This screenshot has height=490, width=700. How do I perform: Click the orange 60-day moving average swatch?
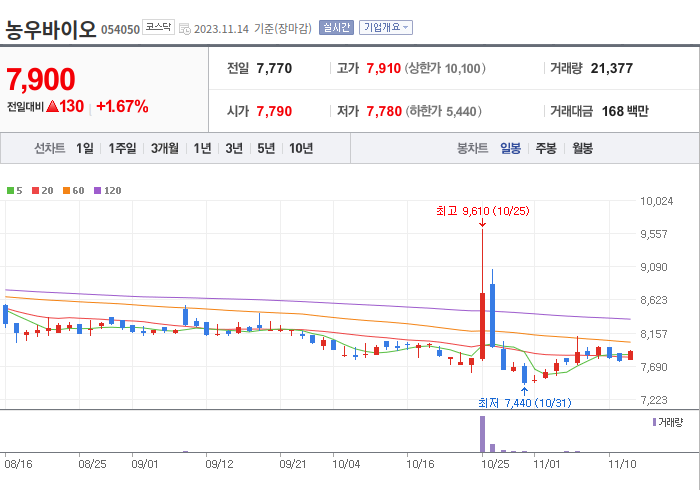(67, 191)
